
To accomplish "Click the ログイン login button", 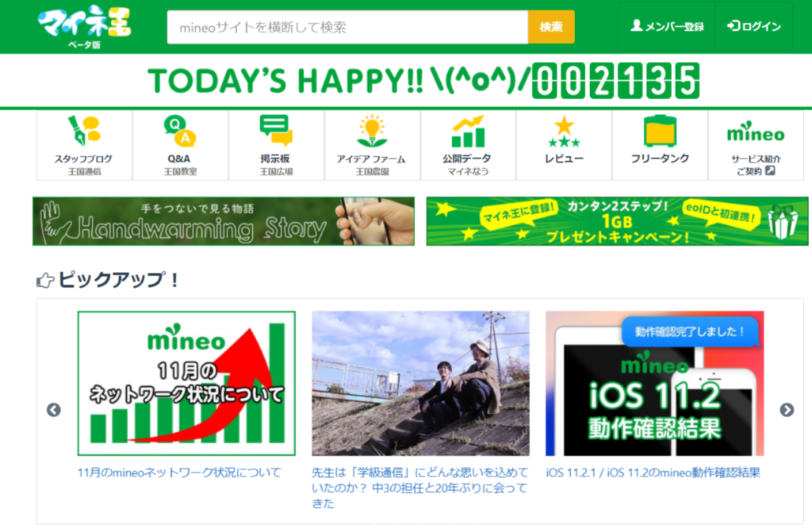I will point(754,26).
